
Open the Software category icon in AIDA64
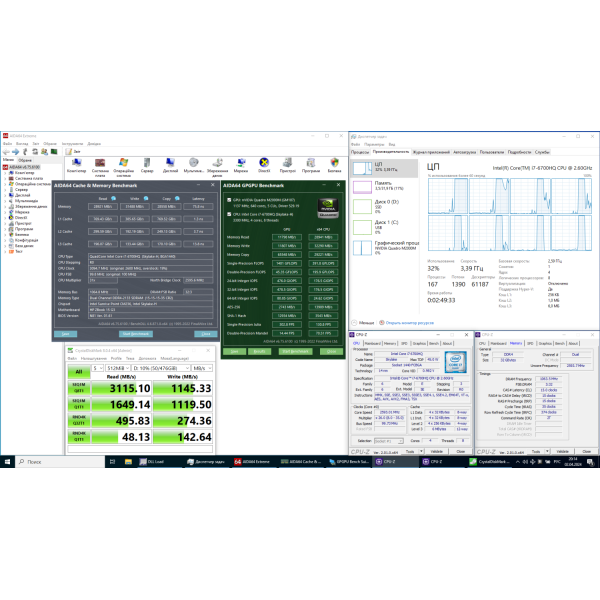[x=311, y=163]
